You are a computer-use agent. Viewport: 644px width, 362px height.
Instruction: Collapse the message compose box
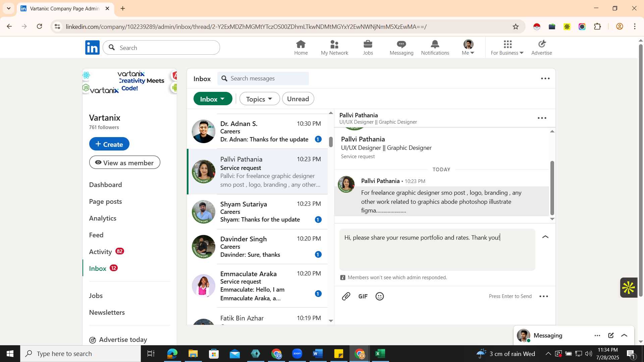(x=545, y=237)
